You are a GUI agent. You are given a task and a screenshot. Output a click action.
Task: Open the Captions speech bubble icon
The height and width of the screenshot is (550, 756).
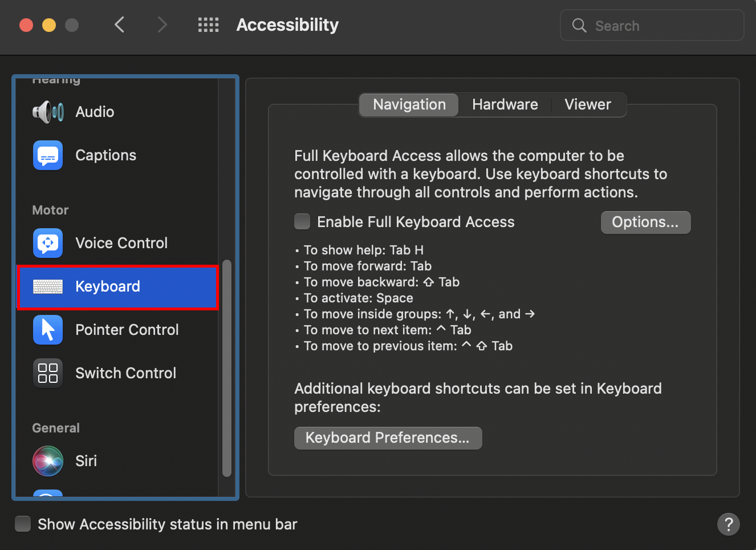(x=48, y=155)
